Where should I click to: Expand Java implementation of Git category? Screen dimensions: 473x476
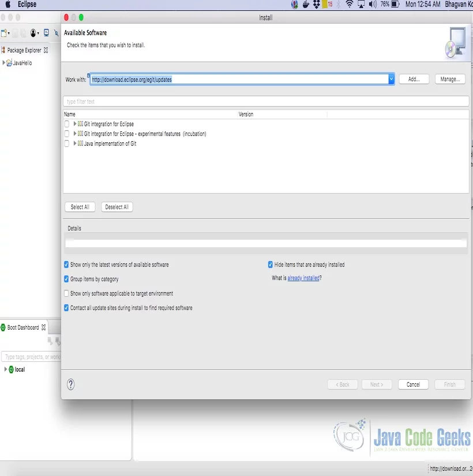(75, 143)
